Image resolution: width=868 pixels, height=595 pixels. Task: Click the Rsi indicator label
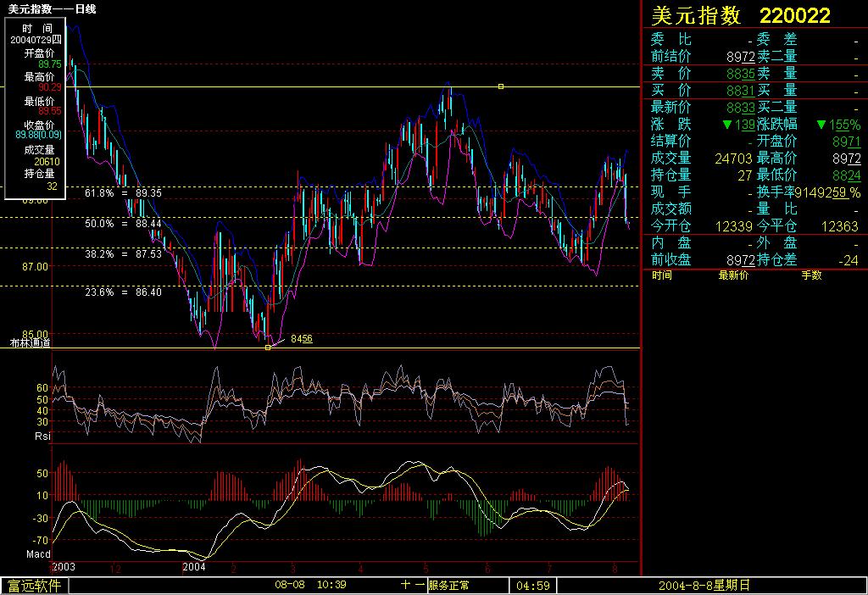42,436
